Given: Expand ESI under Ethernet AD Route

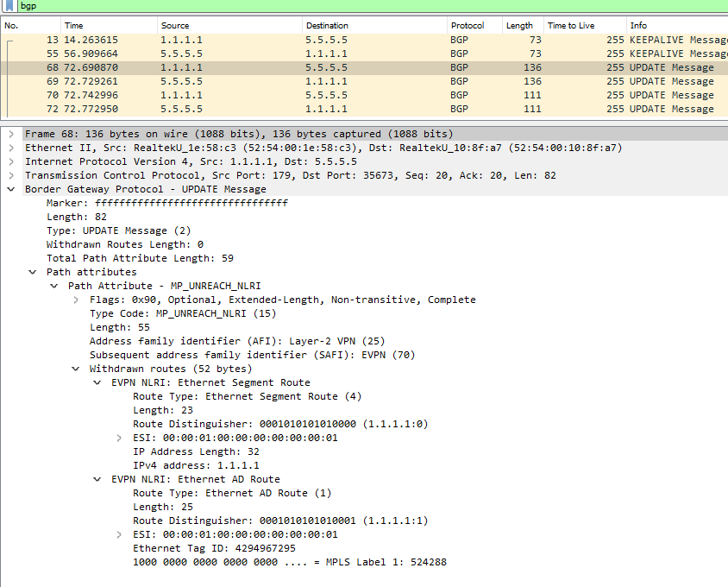Looking at the screenshot, I should (119, 534).
